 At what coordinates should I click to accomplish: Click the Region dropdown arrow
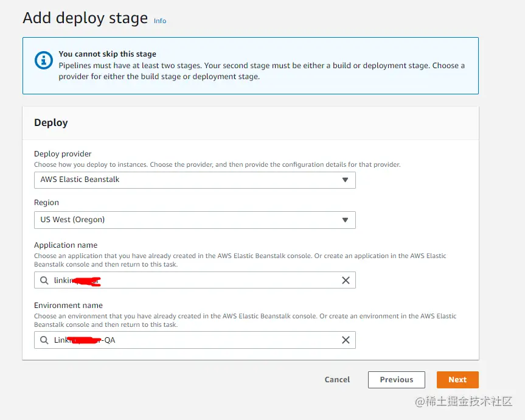click(x=345, y=220)
